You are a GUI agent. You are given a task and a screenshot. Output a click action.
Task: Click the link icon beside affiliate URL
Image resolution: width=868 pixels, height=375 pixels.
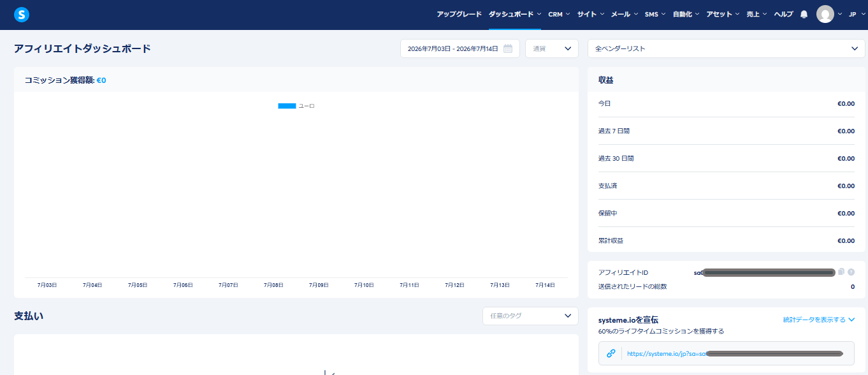[x=611, y=353]
